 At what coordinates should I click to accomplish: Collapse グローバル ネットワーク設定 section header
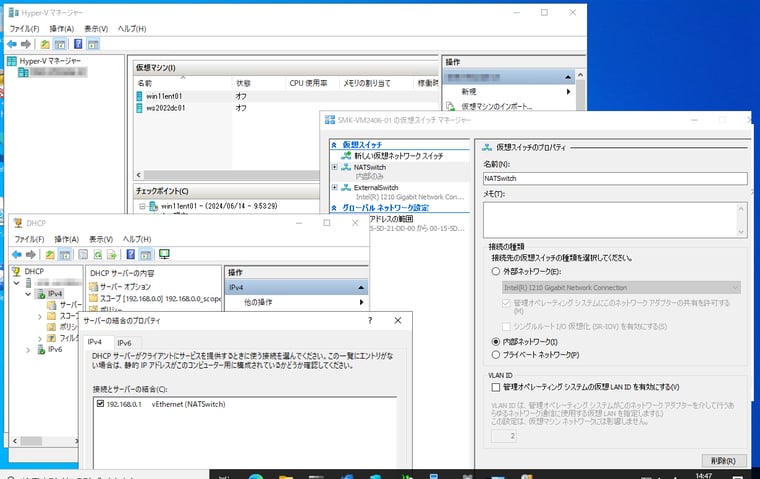point(334,208)
